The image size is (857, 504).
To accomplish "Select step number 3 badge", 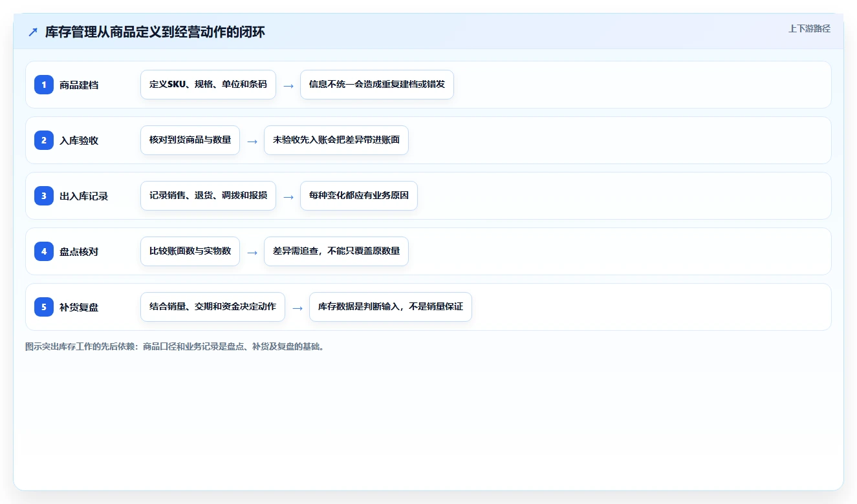I will 44,195.
